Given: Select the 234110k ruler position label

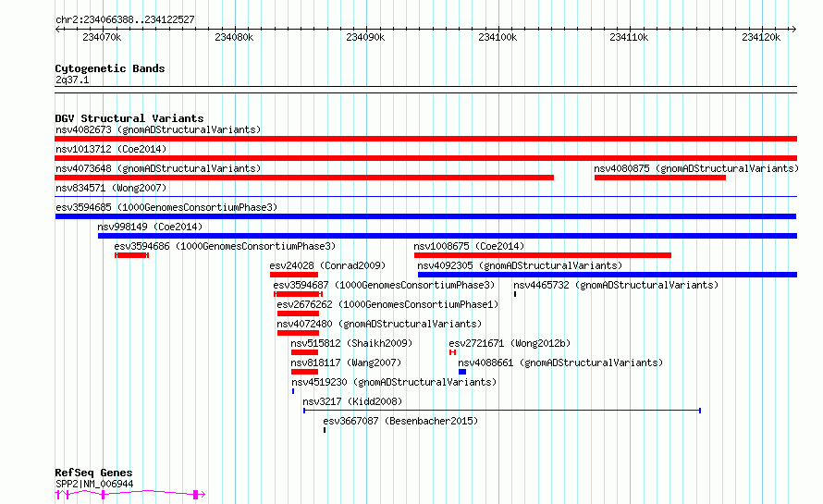Looking at the screenshot, I should click(x=629, y=37).
